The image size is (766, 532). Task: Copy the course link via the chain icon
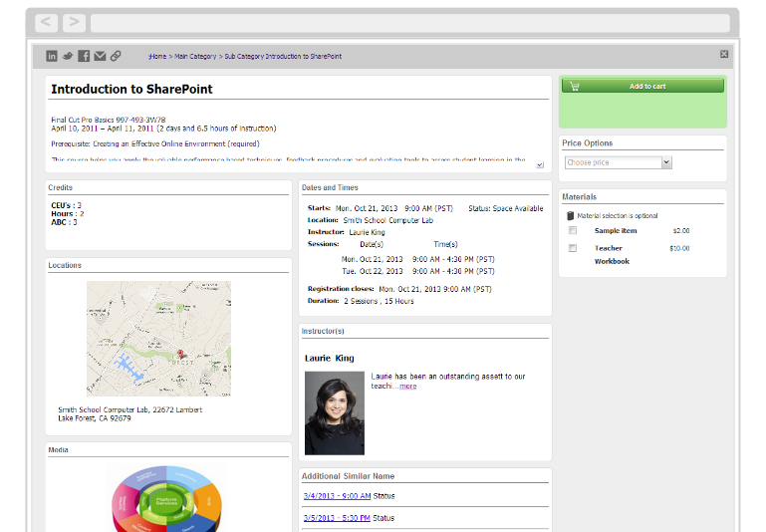(116, 56)
